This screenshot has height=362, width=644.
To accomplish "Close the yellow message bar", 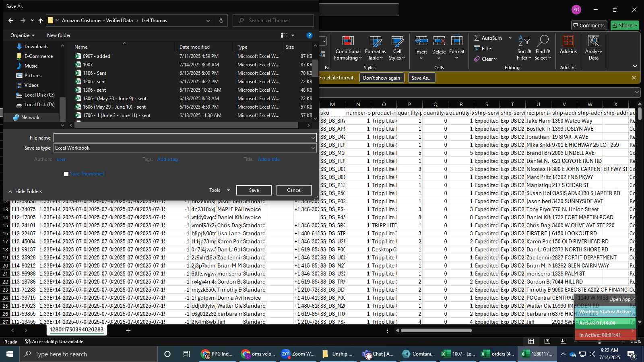I will point(634,78).
